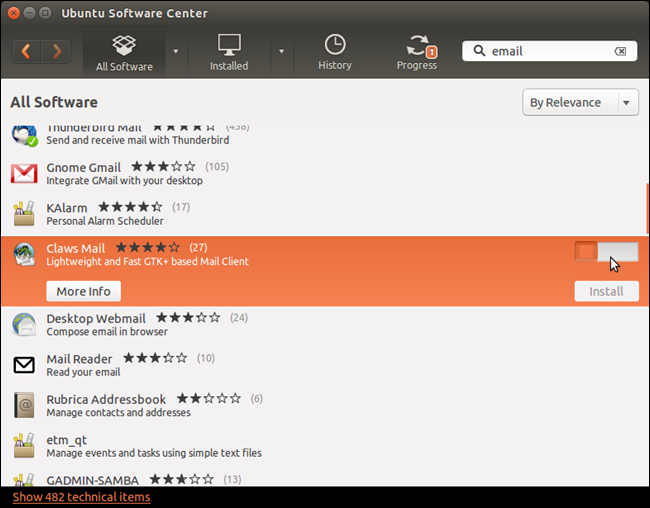Click the Desktop Webmail star rating
Viewport: 650px width, 508px height.
(188, 318)
